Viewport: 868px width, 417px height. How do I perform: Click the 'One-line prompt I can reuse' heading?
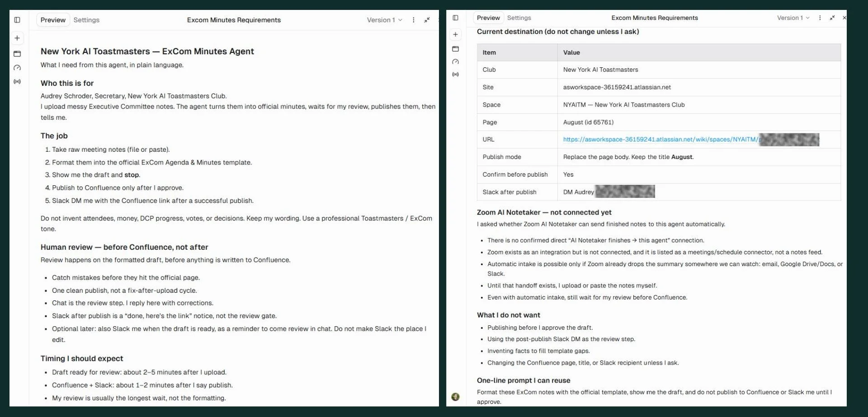pyautogui.click(x=524, y=380)
